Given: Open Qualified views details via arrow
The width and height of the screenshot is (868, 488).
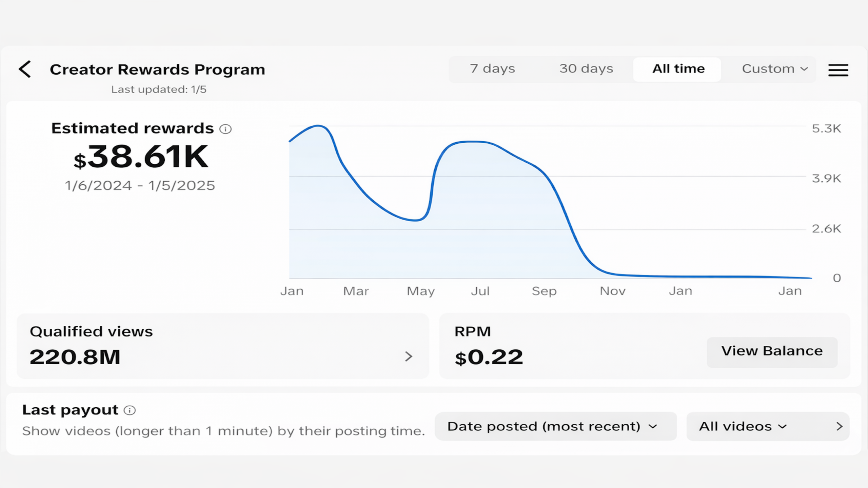Looking at the screenshot, I should tap(409, 357).
